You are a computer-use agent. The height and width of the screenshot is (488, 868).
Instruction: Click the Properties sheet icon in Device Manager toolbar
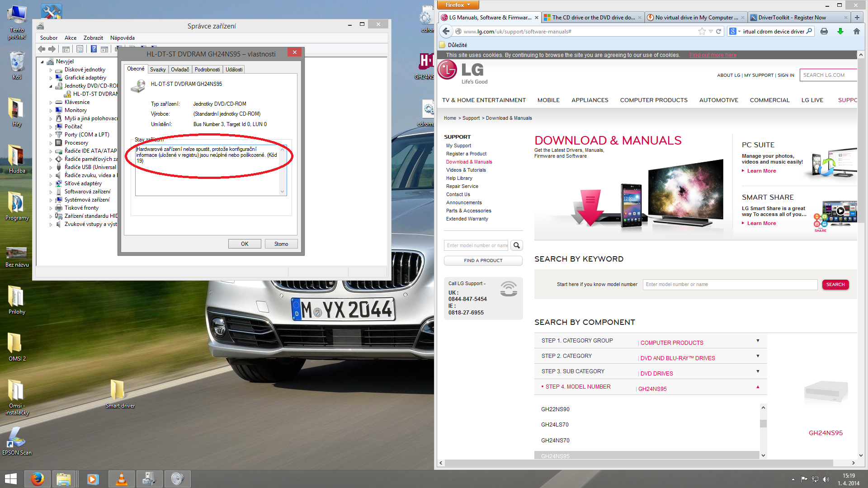[x=80, y=49]
